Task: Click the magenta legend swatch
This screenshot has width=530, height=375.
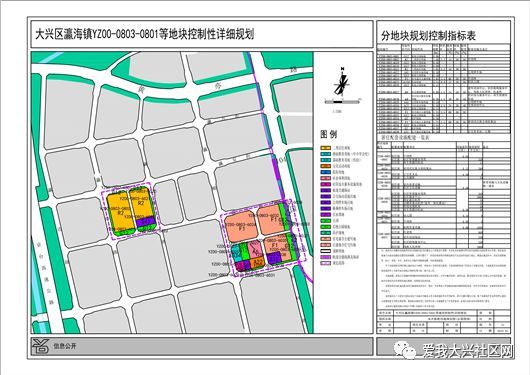Action: click(x=326, y=184)
